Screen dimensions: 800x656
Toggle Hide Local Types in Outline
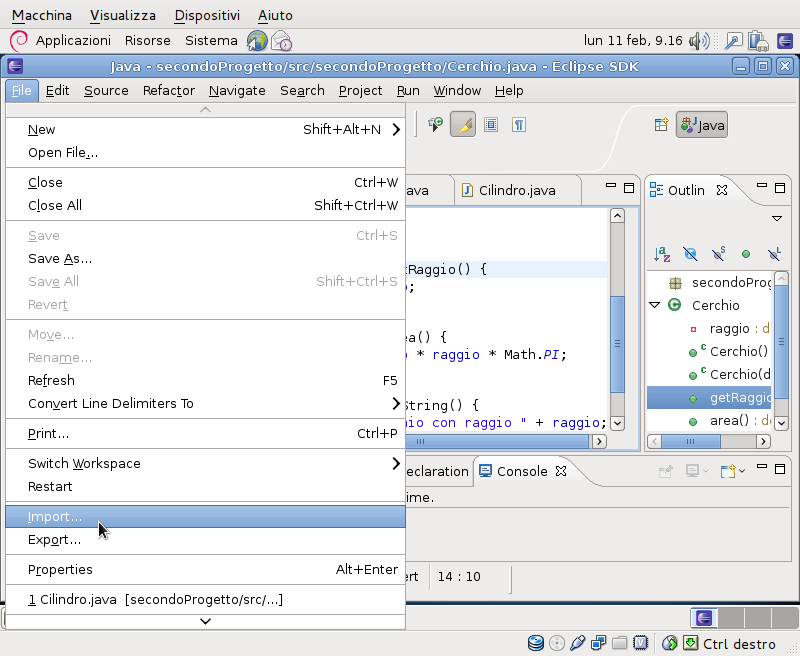click(774, 254)
